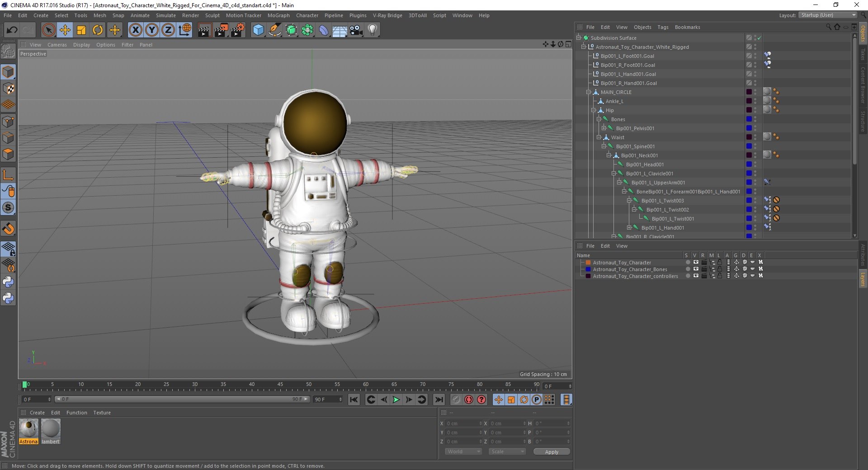The image size is (868, 470).
Task: Open the Character menu
Action: pyautogui.click(x=307, y=15)
